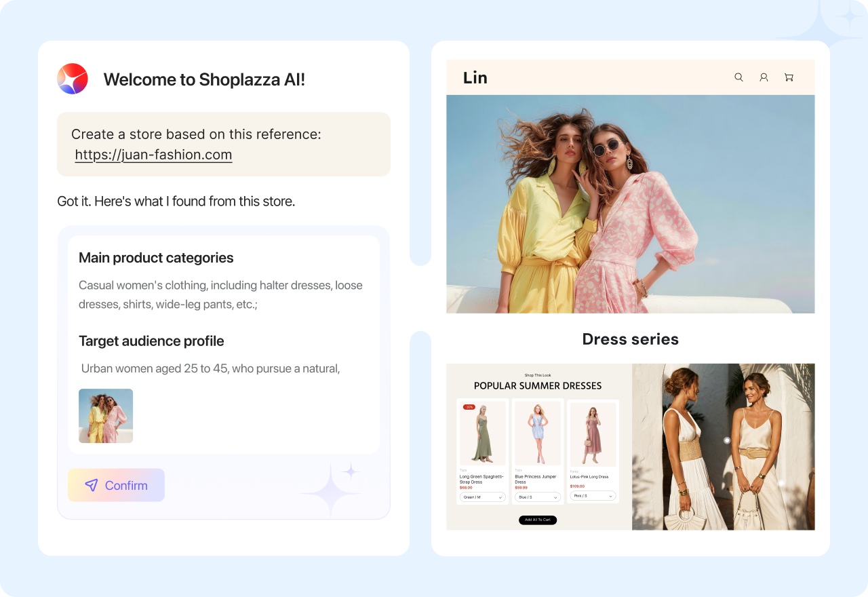Click the Shoplazza AI logo icon
This screenshot has width=868, height=597.
pyautogui.click(x=73, y=79)
